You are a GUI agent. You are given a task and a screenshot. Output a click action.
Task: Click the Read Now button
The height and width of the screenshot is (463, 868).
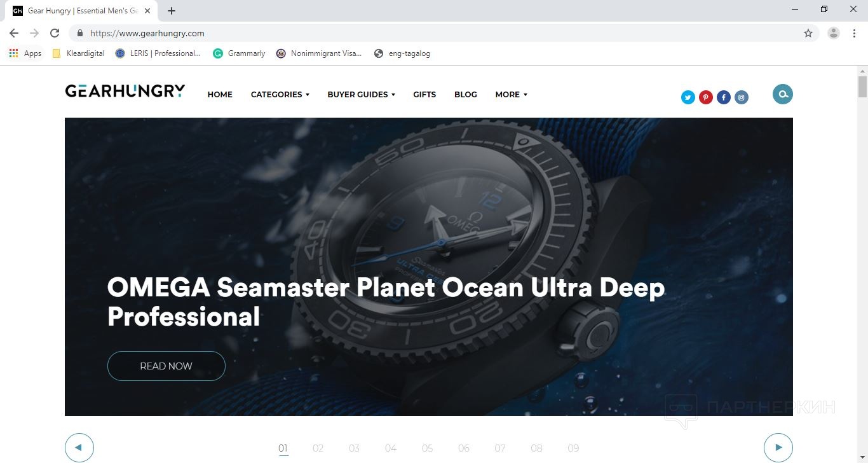click(166, 366)
